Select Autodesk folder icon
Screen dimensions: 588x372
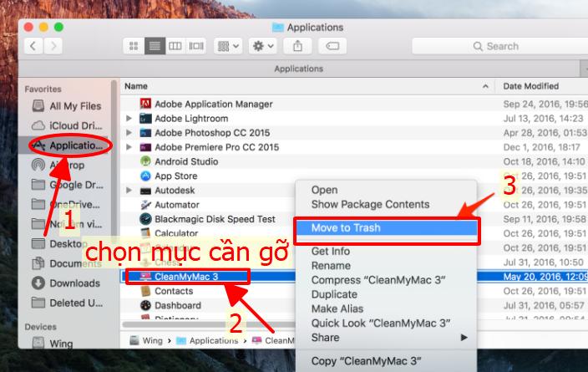point(145,191)
